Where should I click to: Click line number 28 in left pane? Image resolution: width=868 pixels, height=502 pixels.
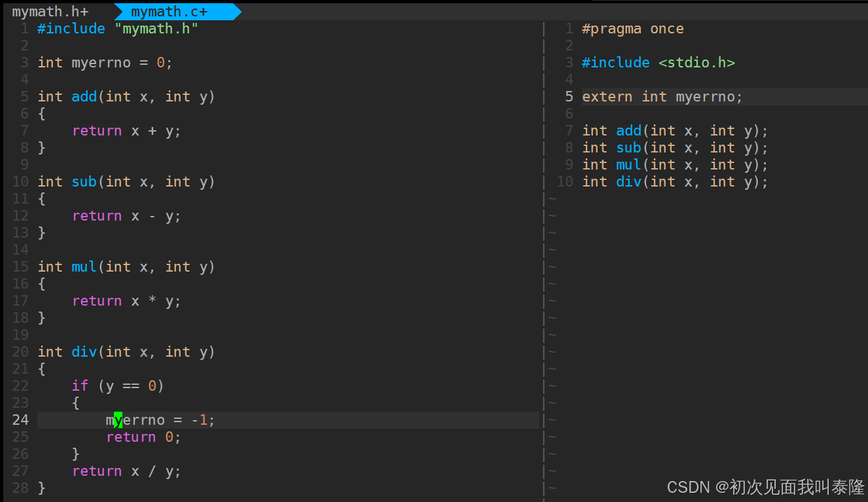click(20, 488)
